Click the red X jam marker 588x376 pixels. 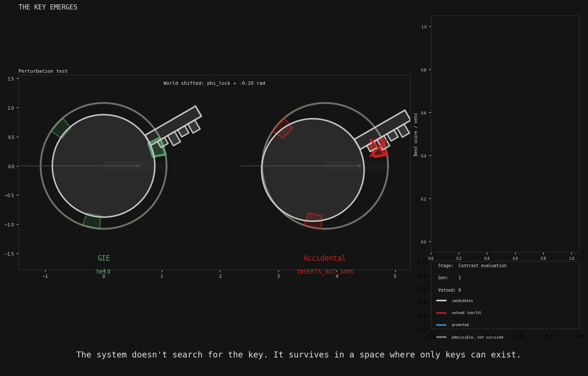[x=378, y=148]
